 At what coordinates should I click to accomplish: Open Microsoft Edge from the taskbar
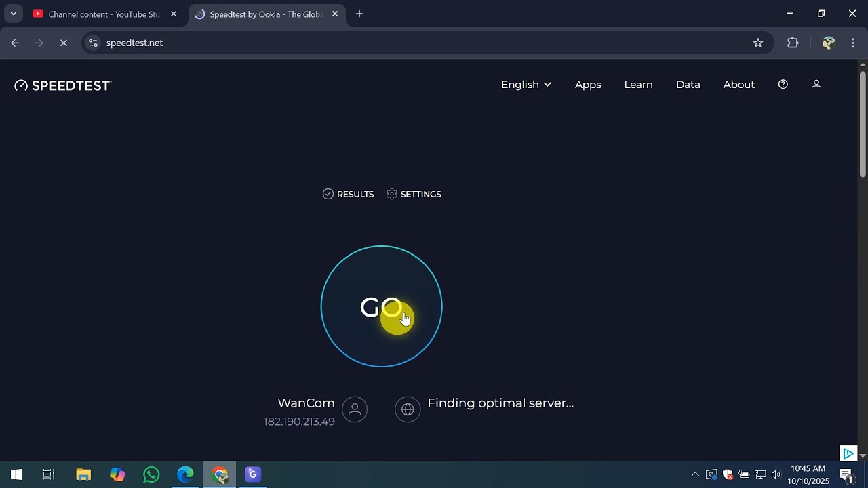pyautogui.click(x=185, y=474)
